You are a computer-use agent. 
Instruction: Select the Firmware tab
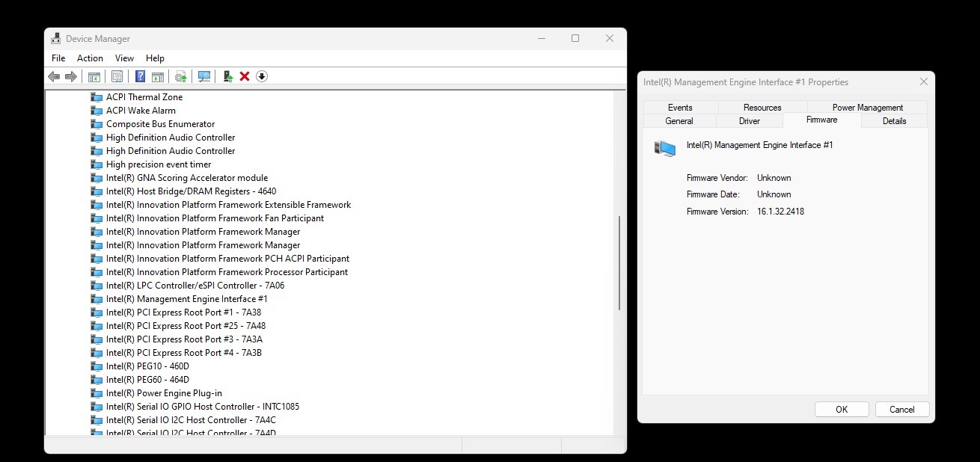tap(822, 120)
